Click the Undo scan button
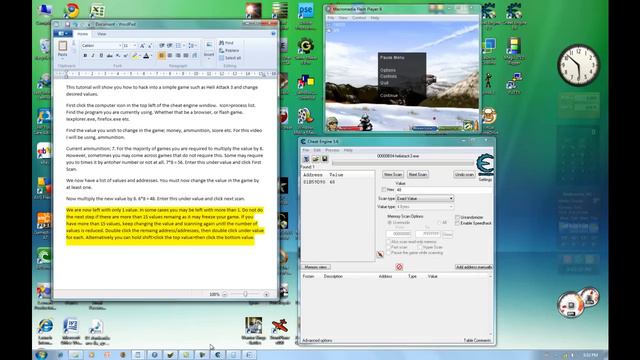This screenshot has height=360, width=640. point(464,175)
